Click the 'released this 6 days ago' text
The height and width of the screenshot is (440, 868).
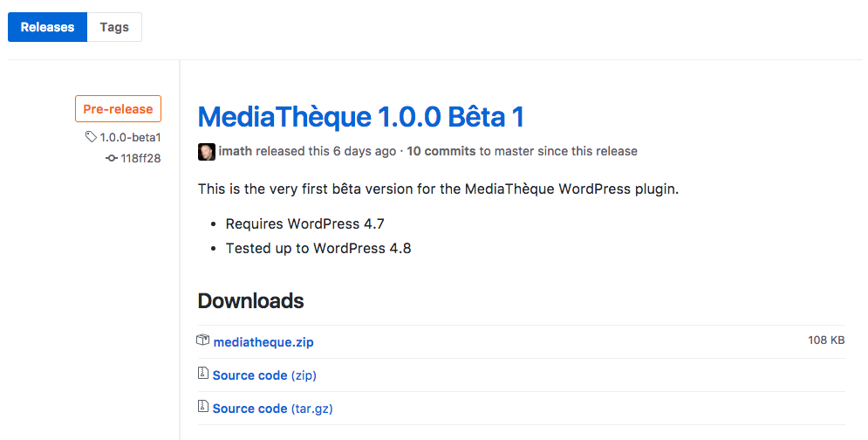coord(326,151)
